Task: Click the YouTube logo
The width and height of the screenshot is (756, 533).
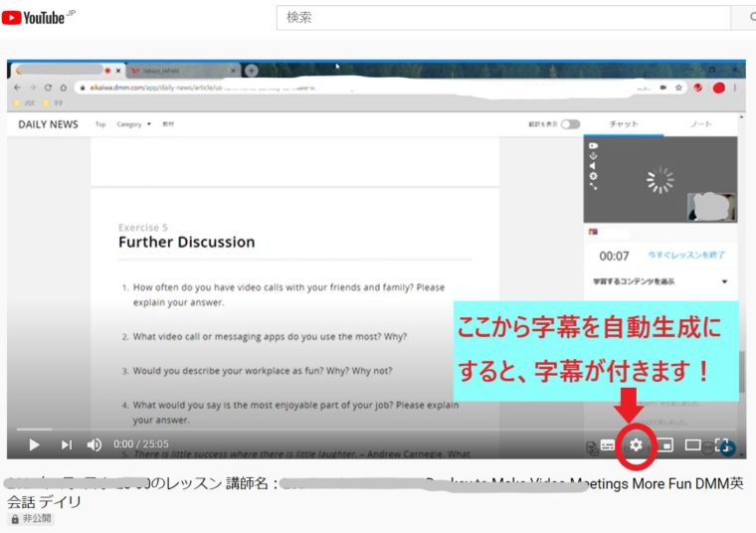Action: point(34,18)
